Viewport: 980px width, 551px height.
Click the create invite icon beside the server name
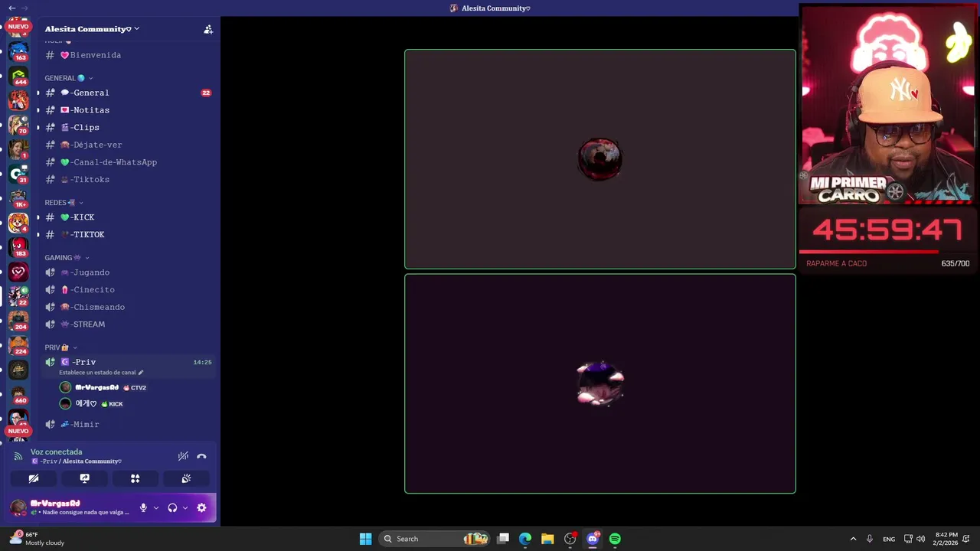pyautogui.click(x=207, y=29)
